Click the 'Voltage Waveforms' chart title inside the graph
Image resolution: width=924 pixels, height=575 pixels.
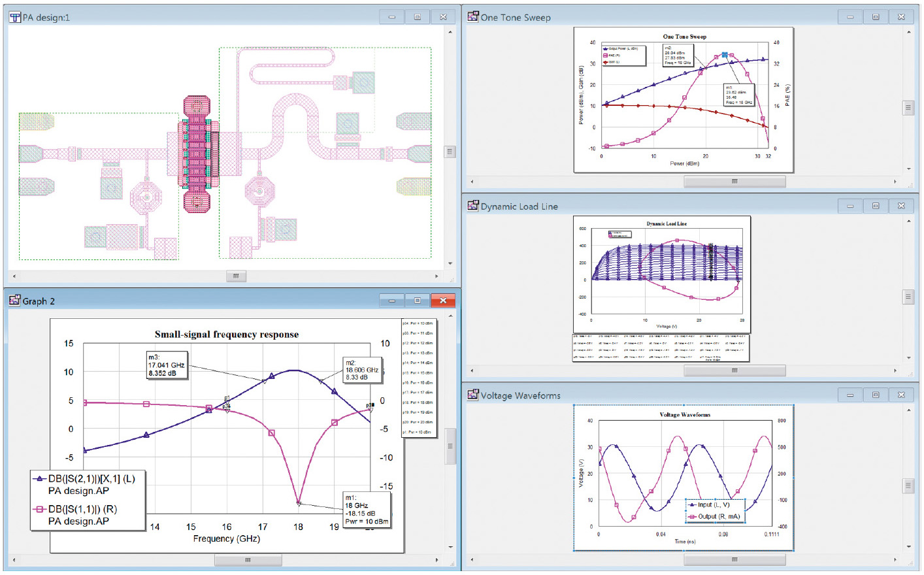(685, 414)
